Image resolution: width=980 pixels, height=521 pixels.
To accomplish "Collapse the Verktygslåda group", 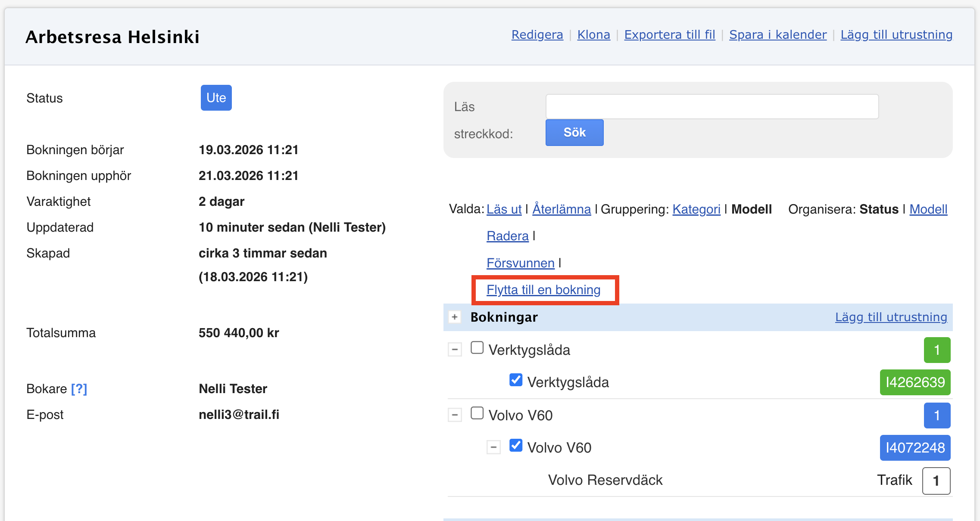I will click(455, 349).
